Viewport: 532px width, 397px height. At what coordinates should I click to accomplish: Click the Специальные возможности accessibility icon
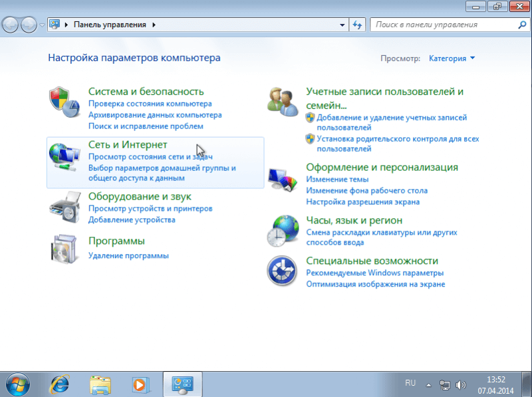[283, 271]
